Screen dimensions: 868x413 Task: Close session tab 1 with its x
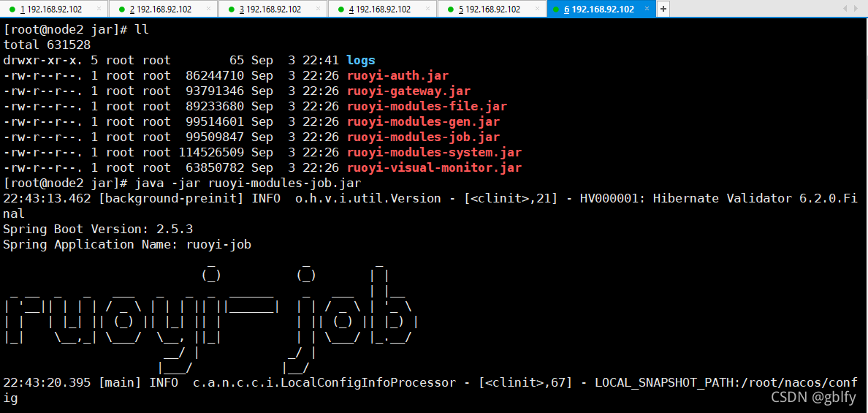tap(99, 10)
